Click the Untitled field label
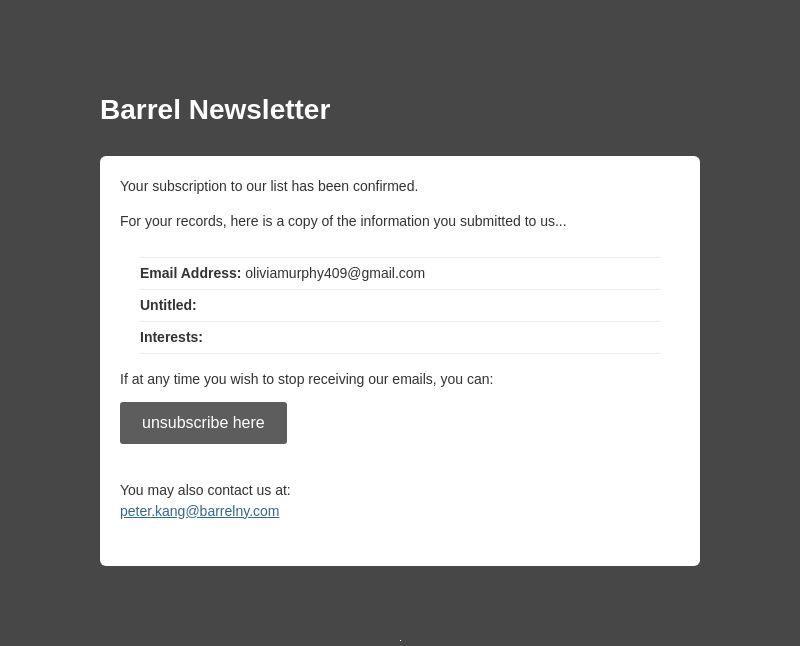800x646 pixels. coord(168,305)
